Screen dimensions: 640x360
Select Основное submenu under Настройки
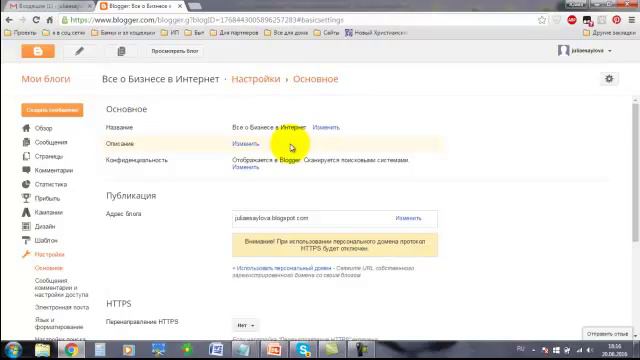click(x=49, y=268)
